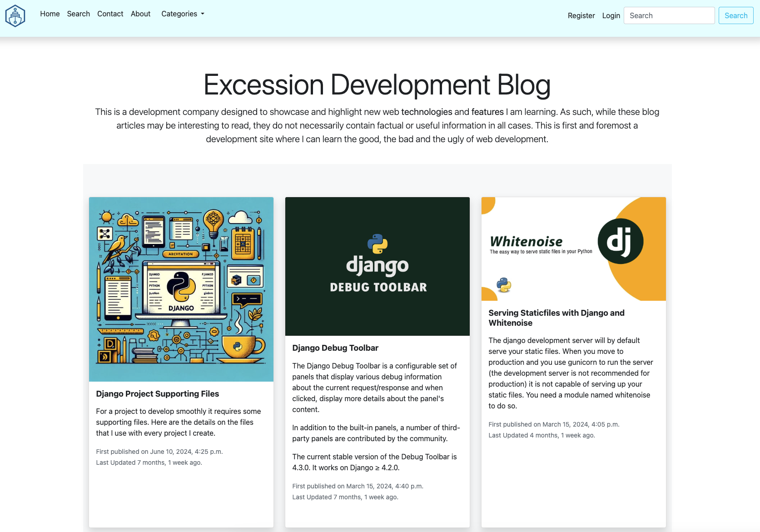Screen dimensions: 760x532
Task: Click the 'current stable version' paragraph
Action: 375,462
